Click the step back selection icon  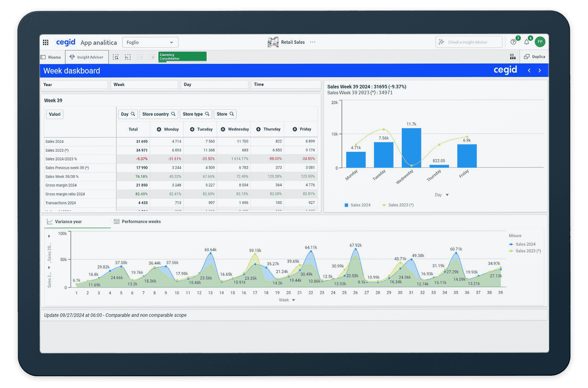(128, 57)
